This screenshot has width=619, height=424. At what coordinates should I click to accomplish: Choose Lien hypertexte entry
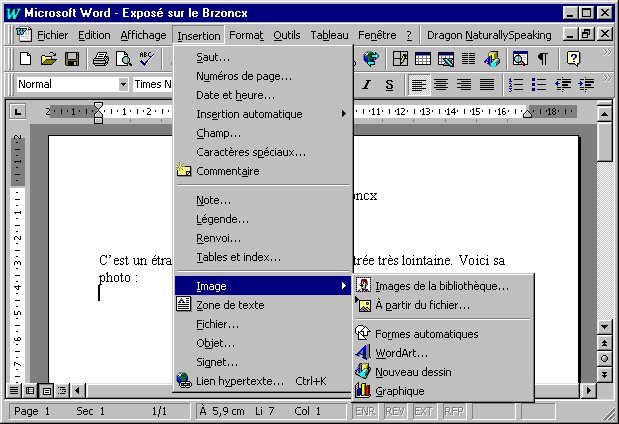pos(263,381)
